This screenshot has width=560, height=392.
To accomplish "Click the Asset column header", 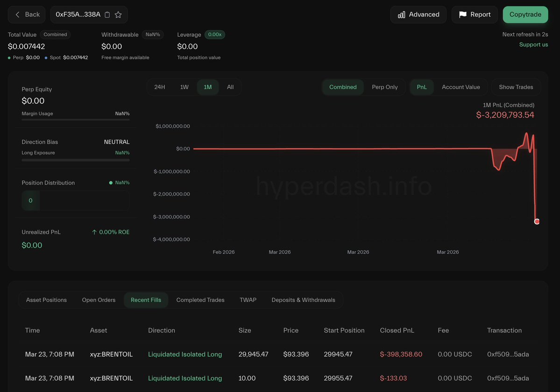I will (98, 330).
